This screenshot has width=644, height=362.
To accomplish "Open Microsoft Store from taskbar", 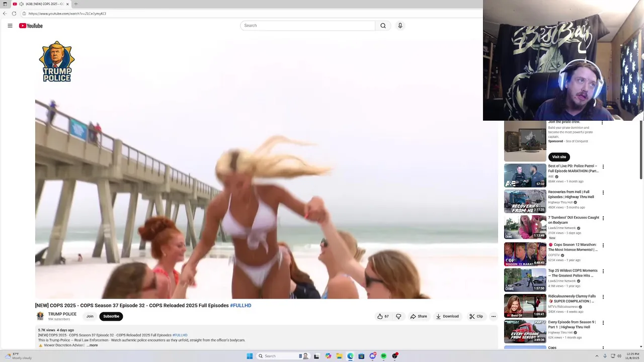I will 361,356.
